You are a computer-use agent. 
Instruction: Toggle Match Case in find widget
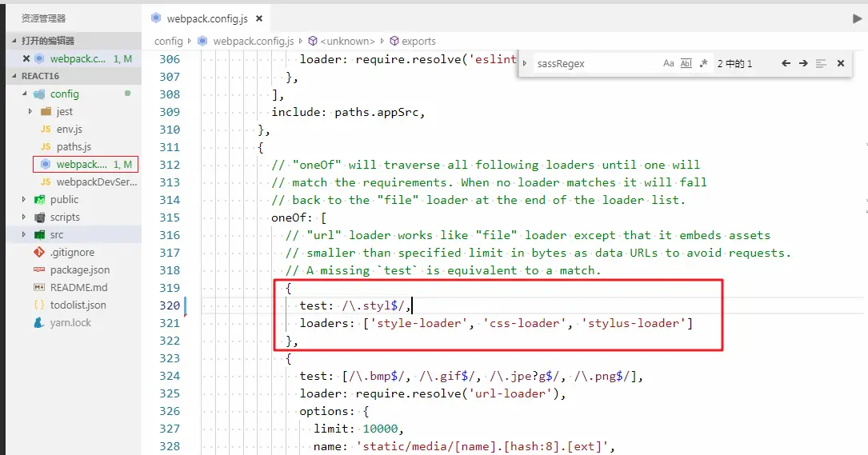(x=668, y=64)
